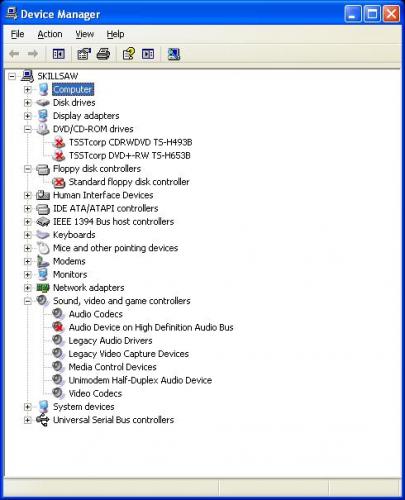The height and width of the screenshot is (500, 405).
Task: Select 'Audio Codecs' entry
Action: (96, 314)
